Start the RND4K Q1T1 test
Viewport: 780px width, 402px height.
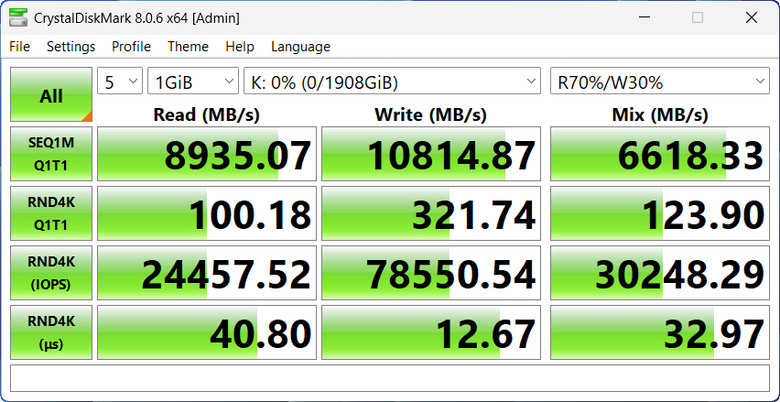51,213
